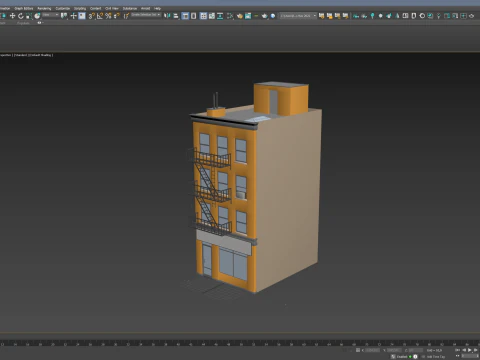Open the Help menu
The height and width of the screenshot is (360, 480).
point(157,8)
